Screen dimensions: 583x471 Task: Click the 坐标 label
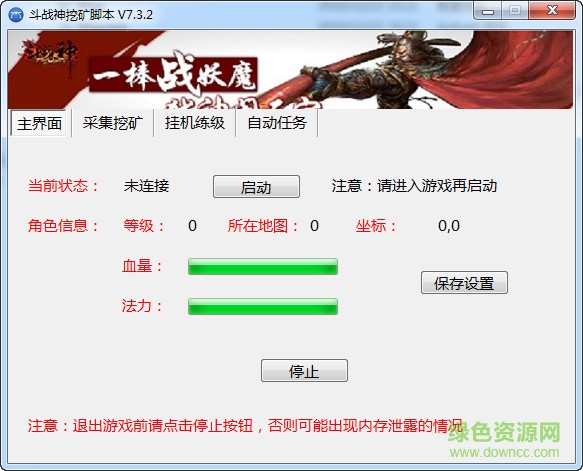point(376,226)
